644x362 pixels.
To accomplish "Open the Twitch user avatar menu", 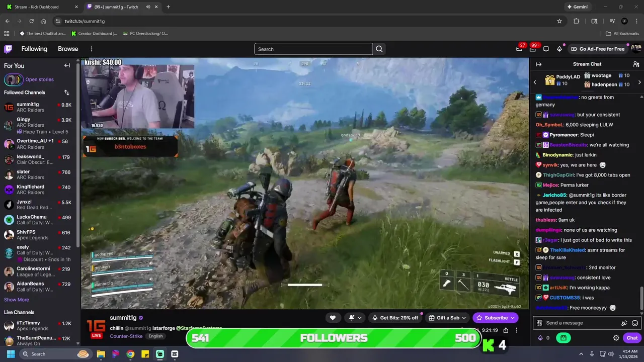I will pos(636,49).
